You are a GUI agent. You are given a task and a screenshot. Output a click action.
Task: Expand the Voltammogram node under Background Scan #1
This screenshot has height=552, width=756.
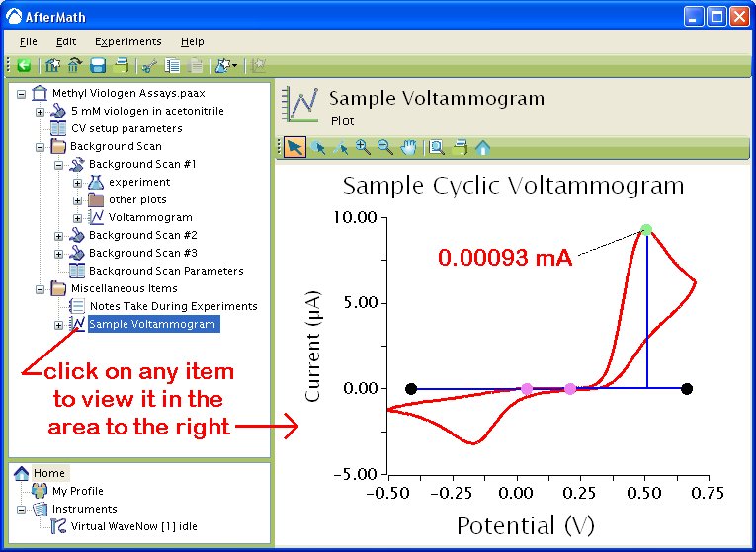(x=78, y=218)
